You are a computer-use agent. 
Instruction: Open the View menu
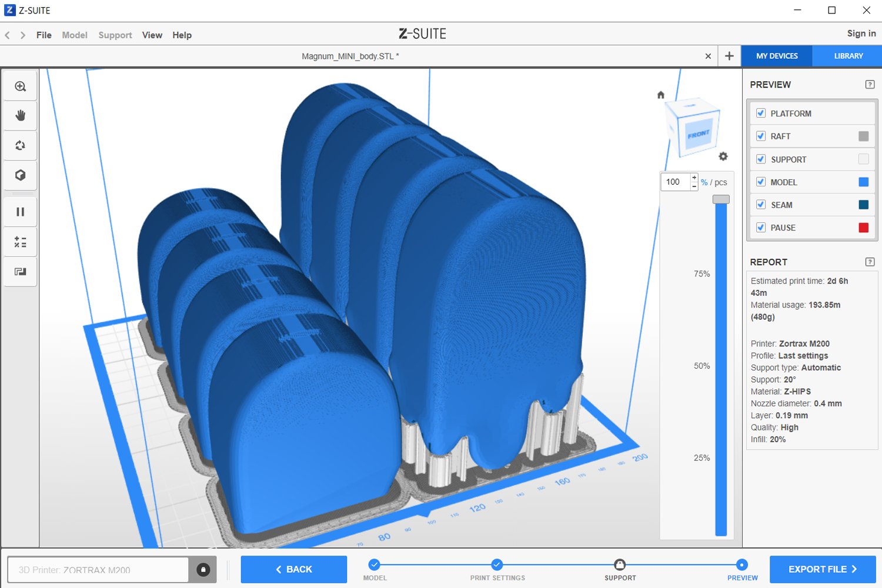click(x=152, y=35)
